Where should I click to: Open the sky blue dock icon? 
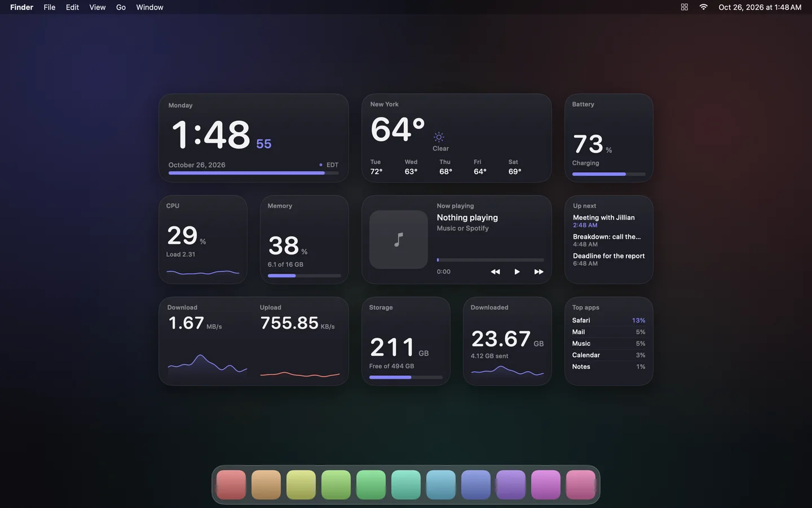click(441, 485)
